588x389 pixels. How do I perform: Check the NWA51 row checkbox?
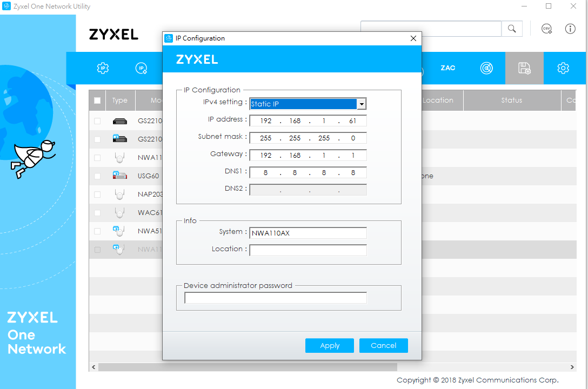[x=97, y=231]
